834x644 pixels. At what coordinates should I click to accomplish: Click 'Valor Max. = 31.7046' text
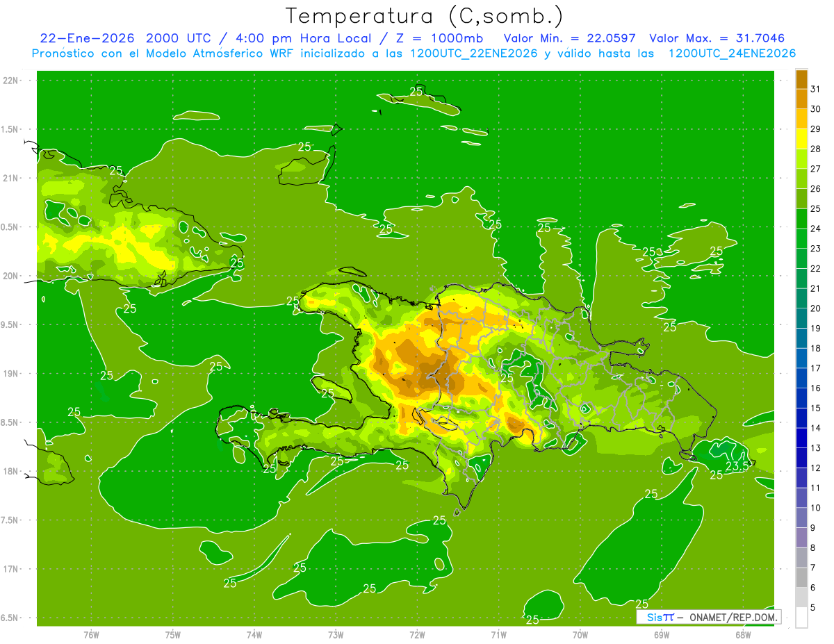click(x=717, y=38)
